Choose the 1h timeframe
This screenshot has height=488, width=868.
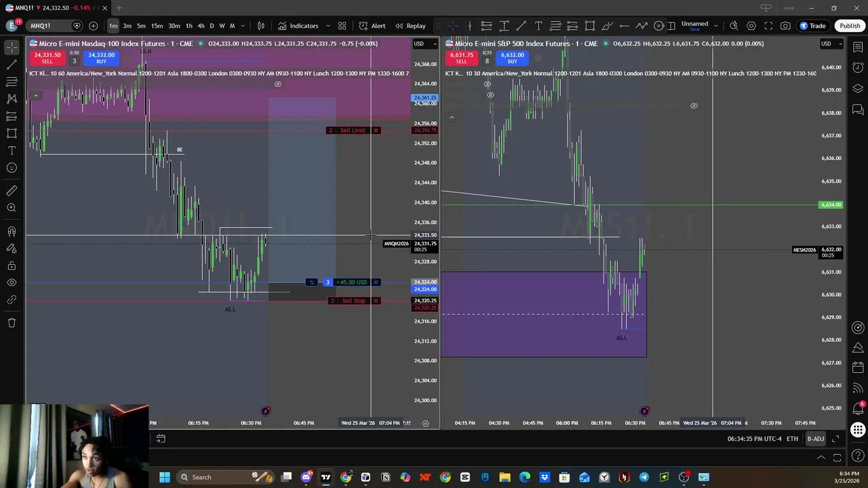189,26
